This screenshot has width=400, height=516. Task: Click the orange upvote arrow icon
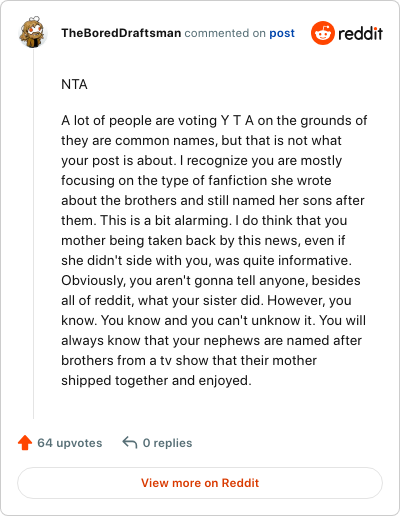point(25,443)
